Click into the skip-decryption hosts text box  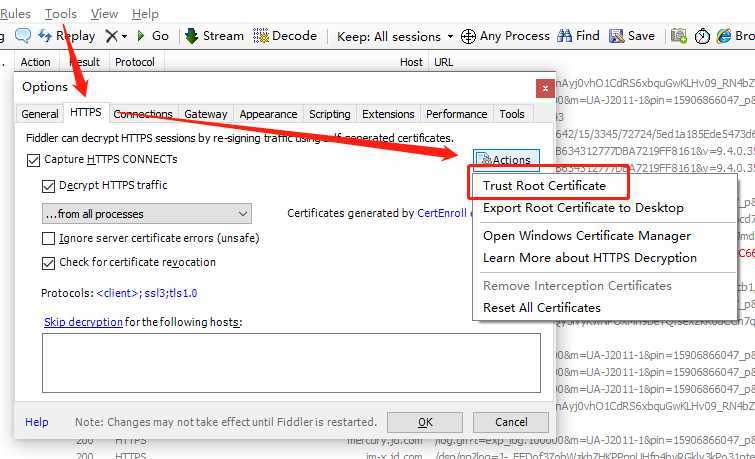coord(291,363)
